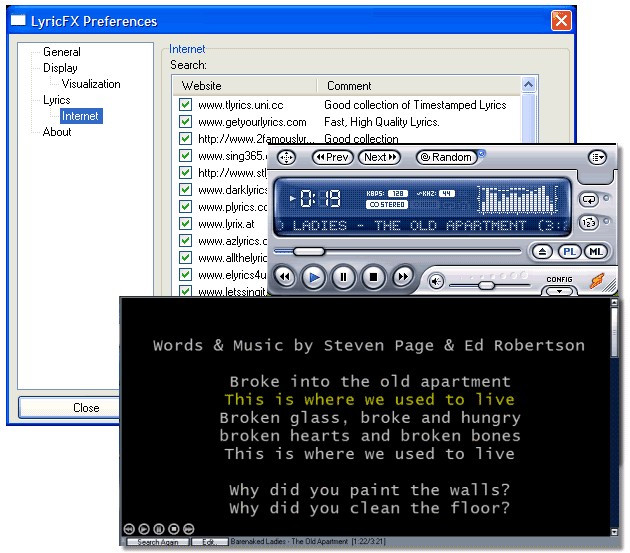Stop playback in Winamp

[373, 277]
